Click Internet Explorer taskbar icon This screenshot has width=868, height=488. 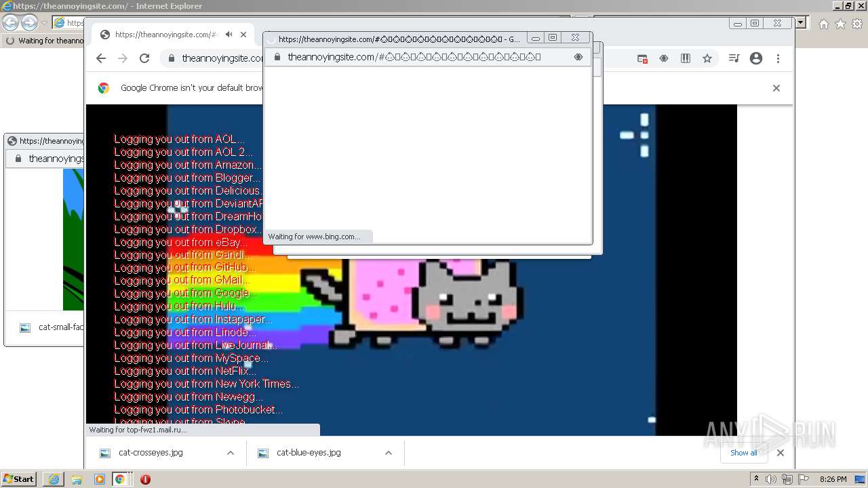(x=54, y=479)
